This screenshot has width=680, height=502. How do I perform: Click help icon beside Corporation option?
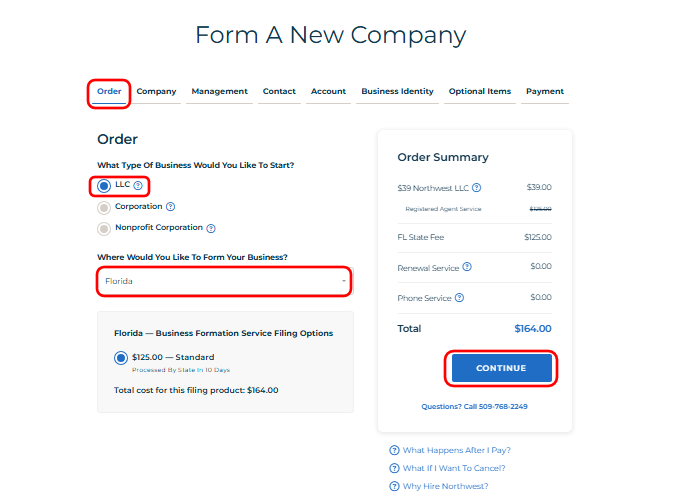170,207
